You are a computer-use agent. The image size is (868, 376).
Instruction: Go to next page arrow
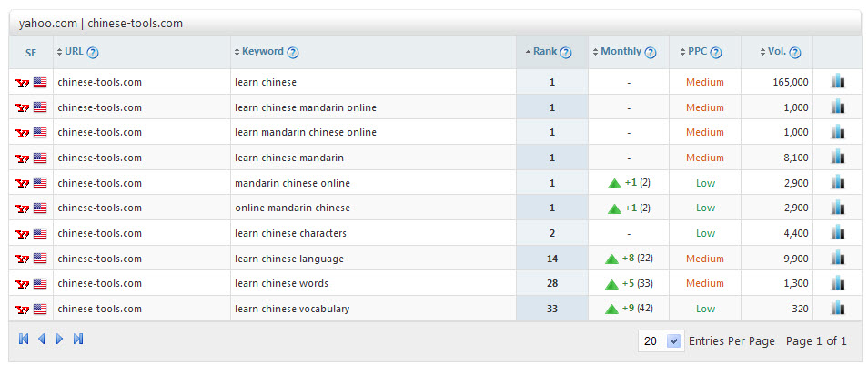60,340
